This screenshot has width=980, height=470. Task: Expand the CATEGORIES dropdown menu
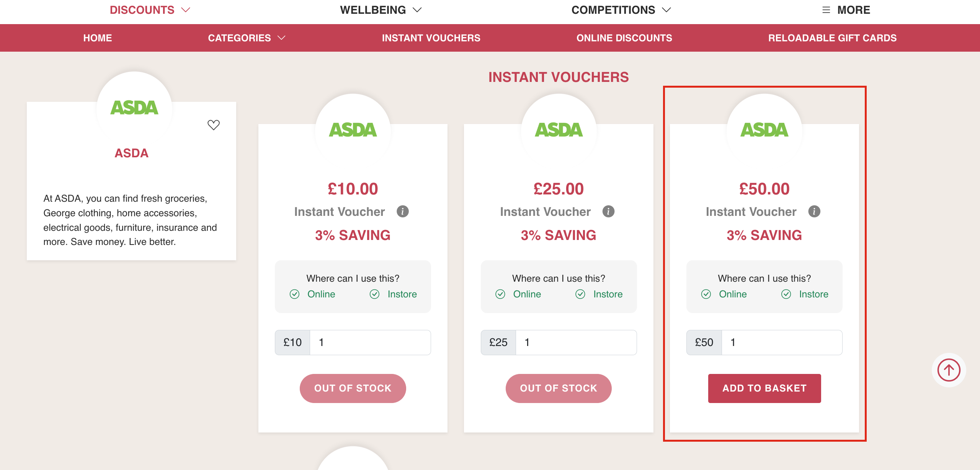coord(247,38)
